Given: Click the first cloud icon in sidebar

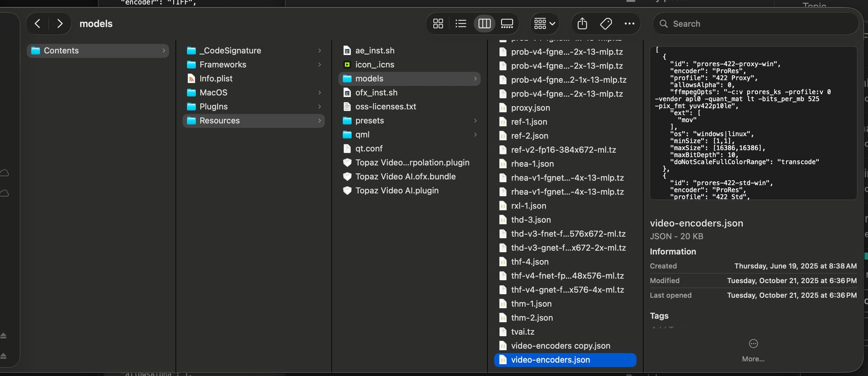Looking at the screenshot, I should coord(5,173).
